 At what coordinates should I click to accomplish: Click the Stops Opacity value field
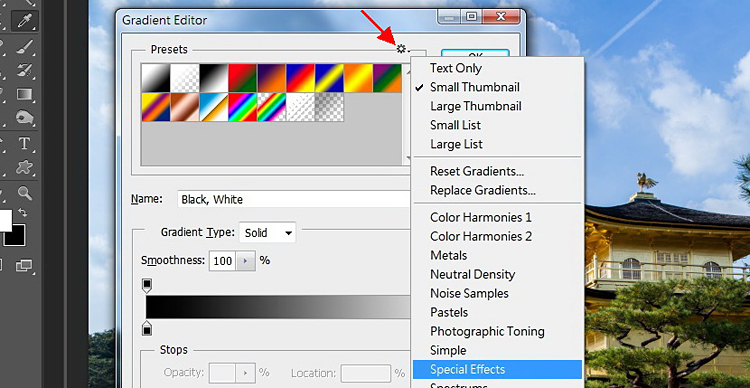tap(222, 373)
